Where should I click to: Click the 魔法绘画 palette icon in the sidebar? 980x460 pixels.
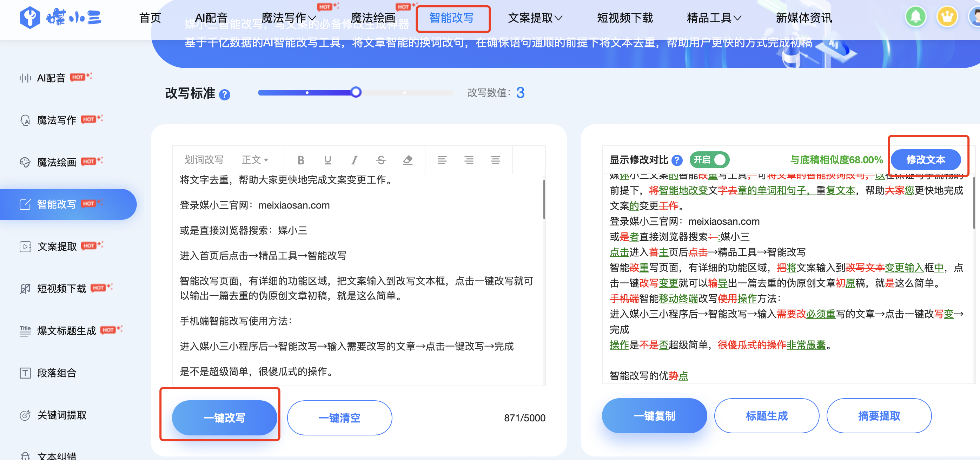point(25,163)
